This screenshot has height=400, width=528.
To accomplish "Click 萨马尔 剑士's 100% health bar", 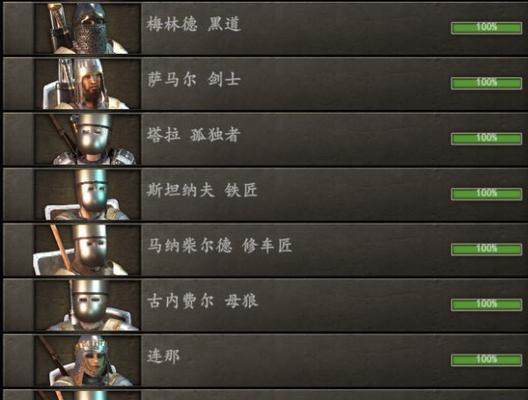I will [x=486, y=83].
